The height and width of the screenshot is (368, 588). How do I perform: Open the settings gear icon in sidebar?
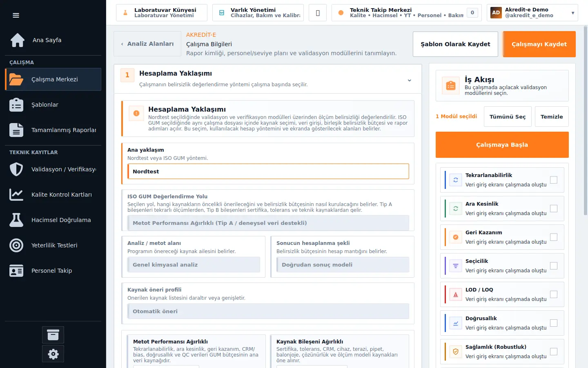(53, 354)
